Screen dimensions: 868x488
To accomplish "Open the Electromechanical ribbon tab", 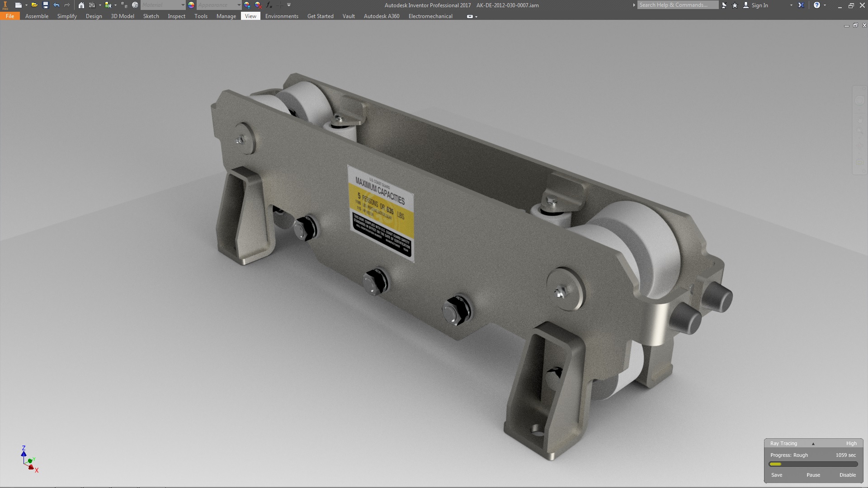I will coord(430,16).
